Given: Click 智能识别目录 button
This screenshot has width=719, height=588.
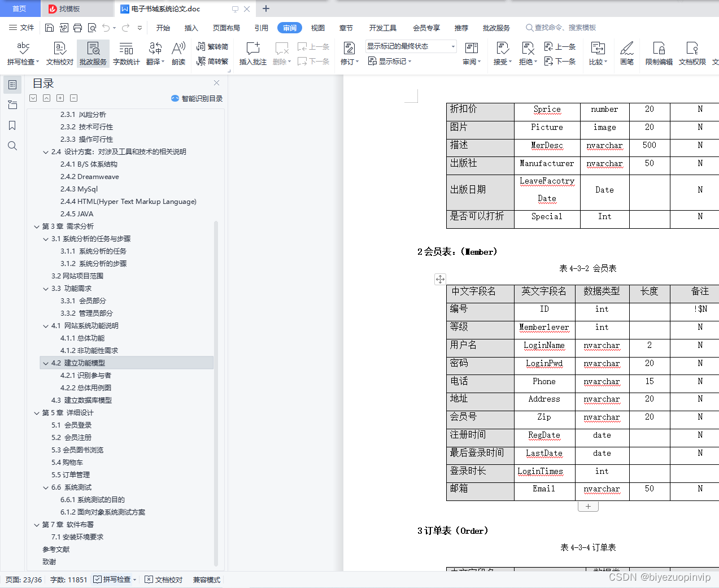Looking at the screenshot, I should (x=197, y=98).
